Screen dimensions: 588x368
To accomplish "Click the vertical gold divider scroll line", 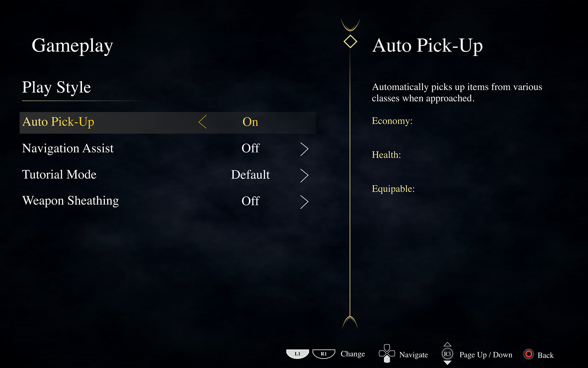I will pyautogui.click(x=350, y=184).
